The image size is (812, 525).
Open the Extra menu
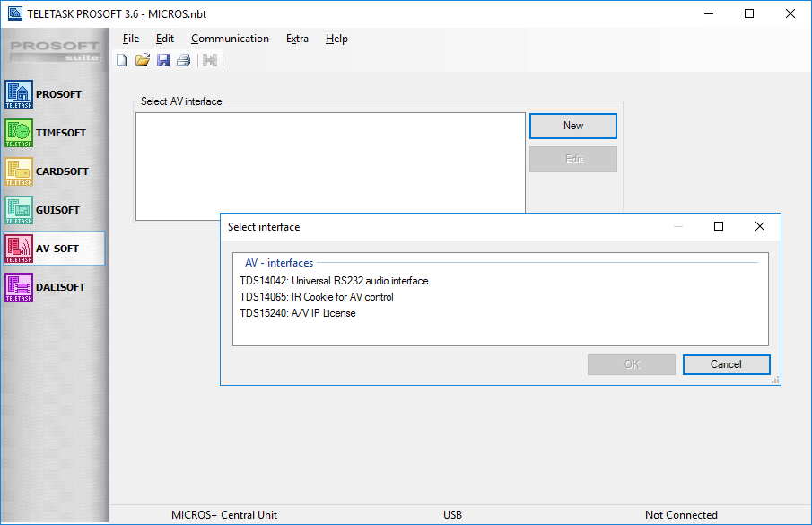pos(297,39)
